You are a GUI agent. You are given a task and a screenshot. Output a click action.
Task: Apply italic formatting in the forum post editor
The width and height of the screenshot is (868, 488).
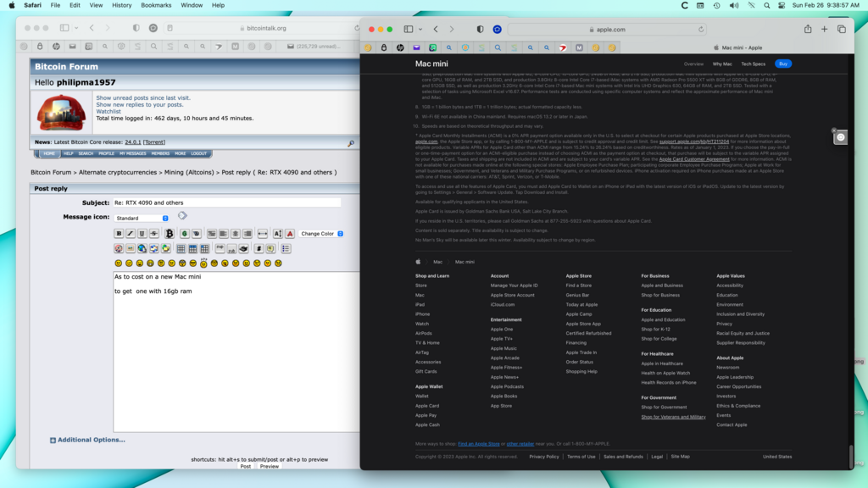pos(130,234)
